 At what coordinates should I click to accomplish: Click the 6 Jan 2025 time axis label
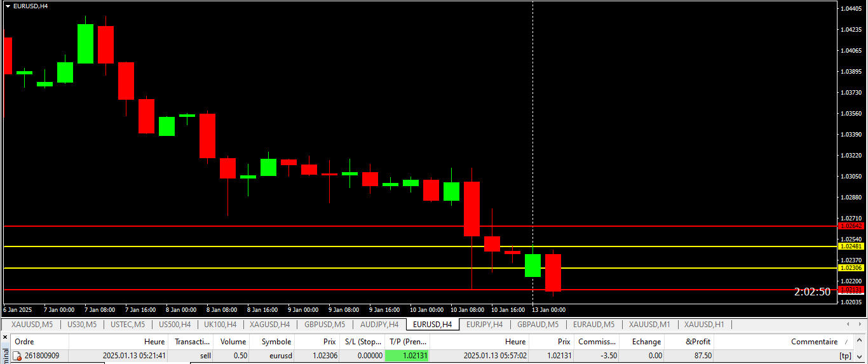point(18,310)
